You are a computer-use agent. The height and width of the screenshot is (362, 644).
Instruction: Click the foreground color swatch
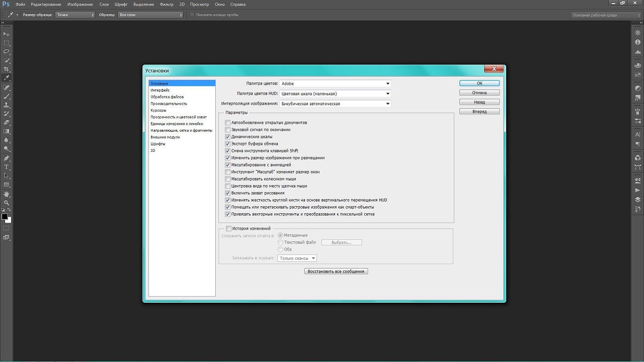pyautogui.click(x=5, y=217)
